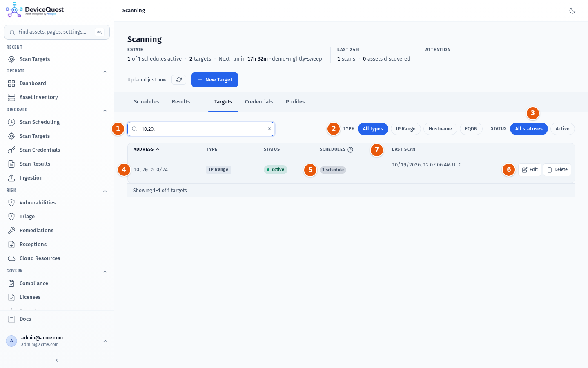Screen dimensions: 588x368
Task: Collapse the DISCOVER sidebar section
Action: coord(105,110)
